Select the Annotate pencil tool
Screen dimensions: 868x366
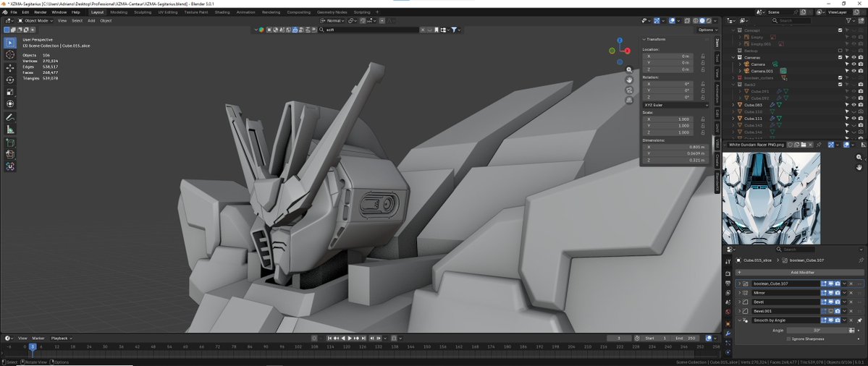point(10,117)
